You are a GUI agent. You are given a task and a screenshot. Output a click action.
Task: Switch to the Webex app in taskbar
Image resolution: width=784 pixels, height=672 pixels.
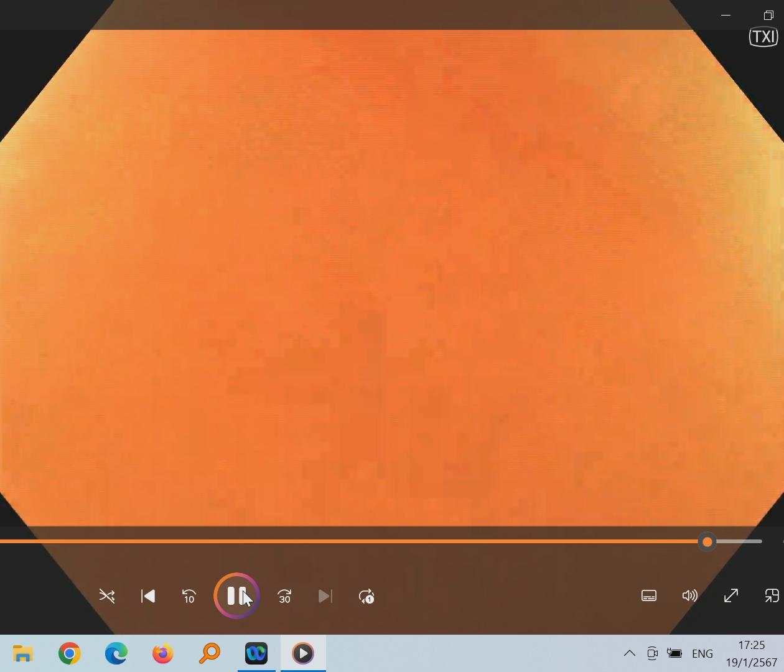(256, 653)
